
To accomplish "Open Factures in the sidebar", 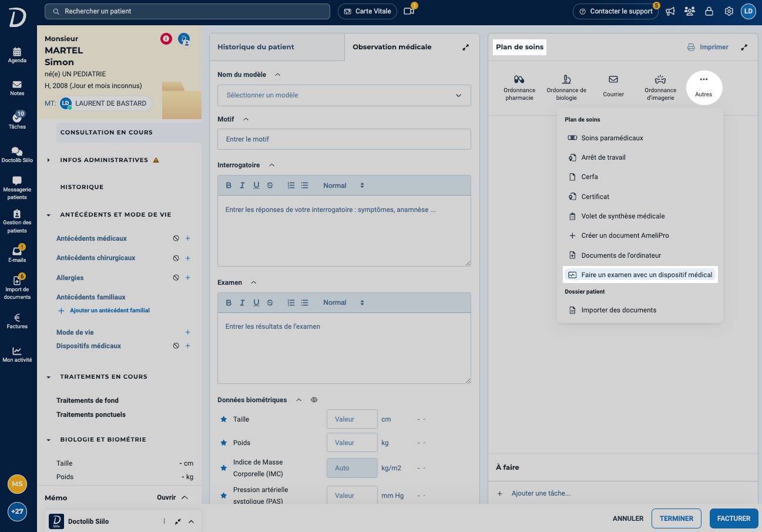I will (17, 321).
